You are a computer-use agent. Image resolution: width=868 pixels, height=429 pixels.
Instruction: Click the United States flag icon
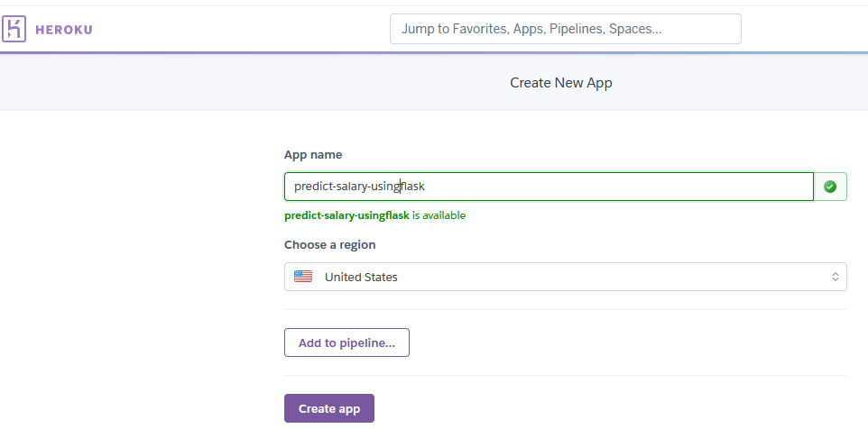(x=303, y=277)
